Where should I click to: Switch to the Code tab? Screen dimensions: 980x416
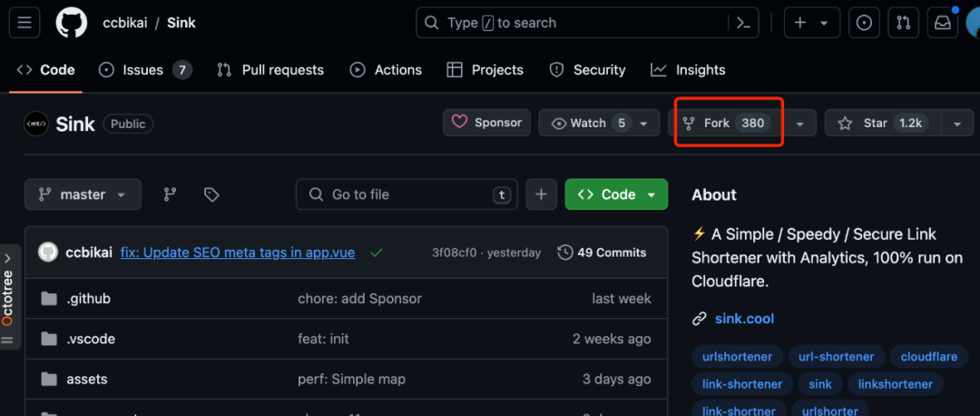pyautogui.click(x=45, y=70)
